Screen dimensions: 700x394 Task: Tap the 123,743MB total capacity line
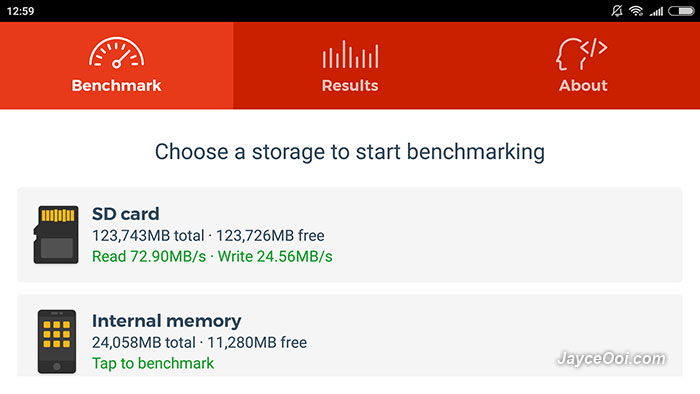[x=208, y=235]
